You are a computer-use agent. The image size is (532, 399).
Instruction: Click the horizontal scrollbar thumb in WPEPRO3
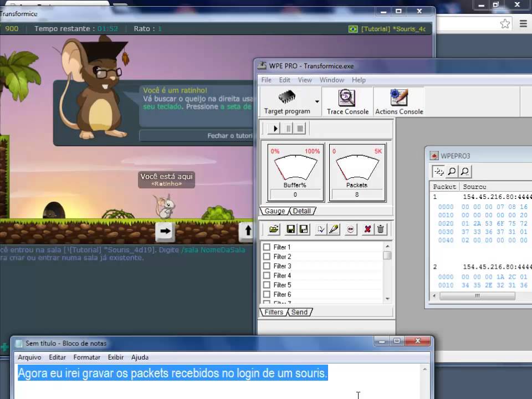tap(477, 296)
